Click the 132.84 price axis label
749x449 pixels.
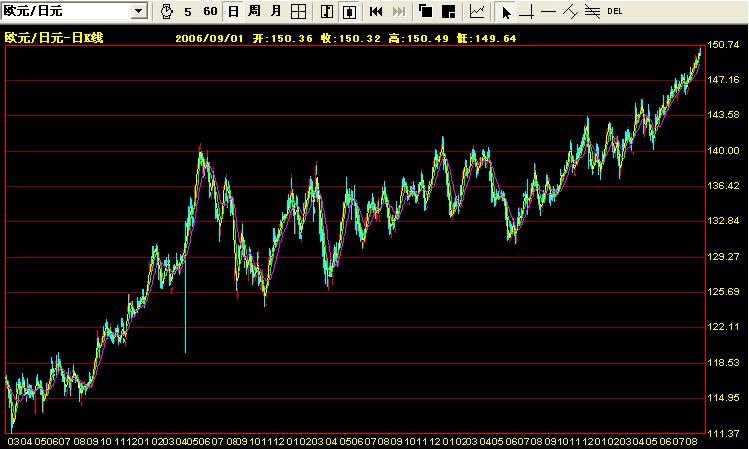coord(723,221)
